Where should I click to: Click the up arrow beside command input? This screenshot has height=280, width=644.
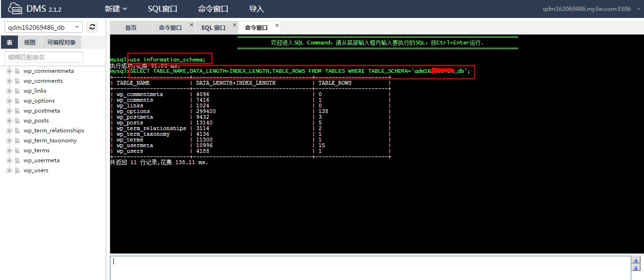635,261
